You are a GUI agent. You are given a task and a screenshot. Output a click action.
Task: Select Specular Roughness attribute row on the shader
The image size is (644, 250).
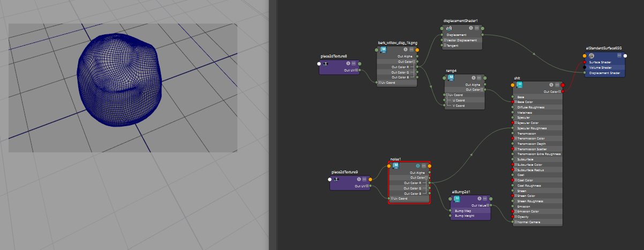coord(537,128)
